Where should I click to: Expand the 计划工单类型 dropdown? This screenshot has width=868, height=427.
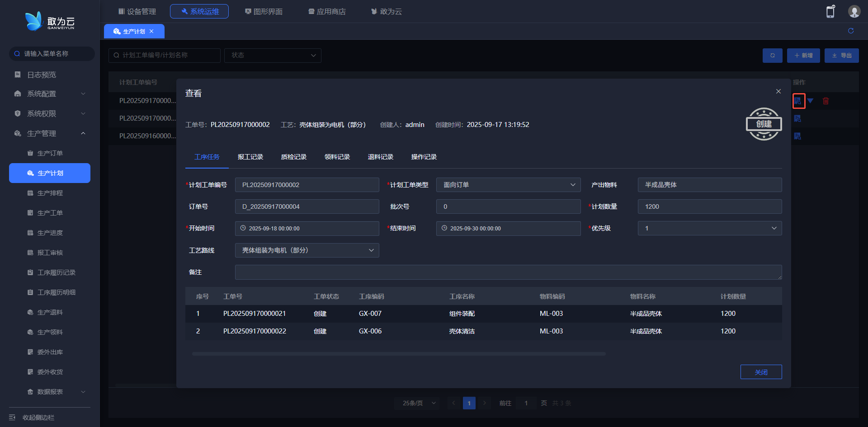[x=508, y=185]
